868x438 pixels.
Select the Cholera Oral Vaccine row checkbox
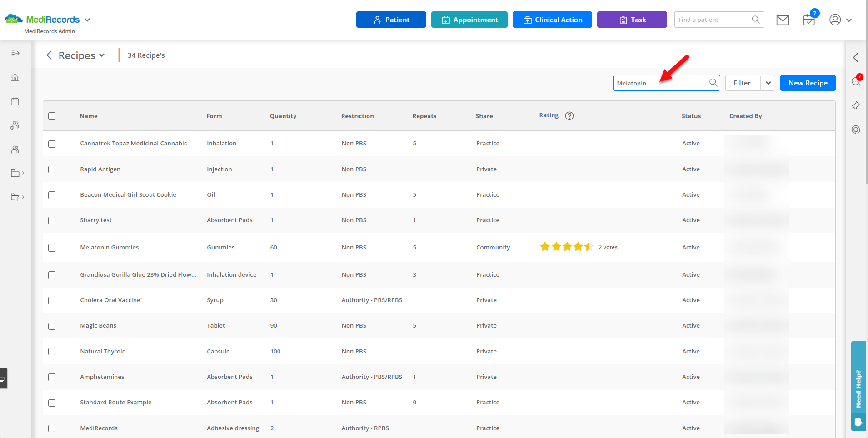pyautogui.click(x=52, y=300)
